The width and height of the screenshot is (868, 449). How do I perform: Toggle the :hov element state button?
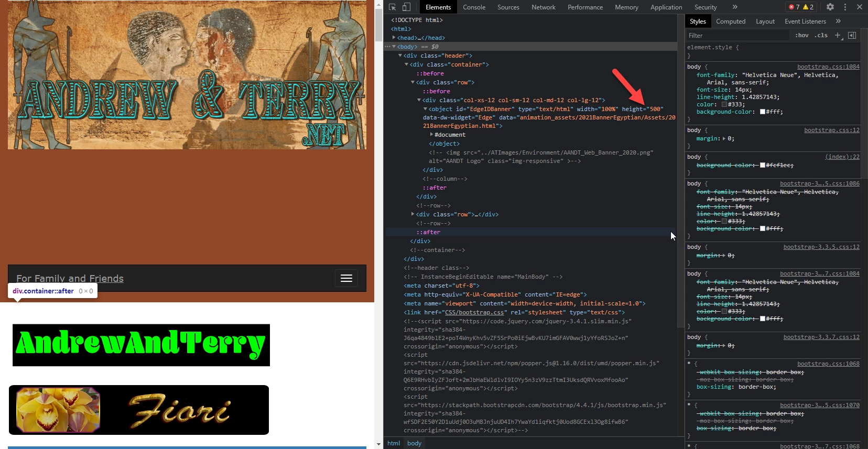tap(801, 35)
